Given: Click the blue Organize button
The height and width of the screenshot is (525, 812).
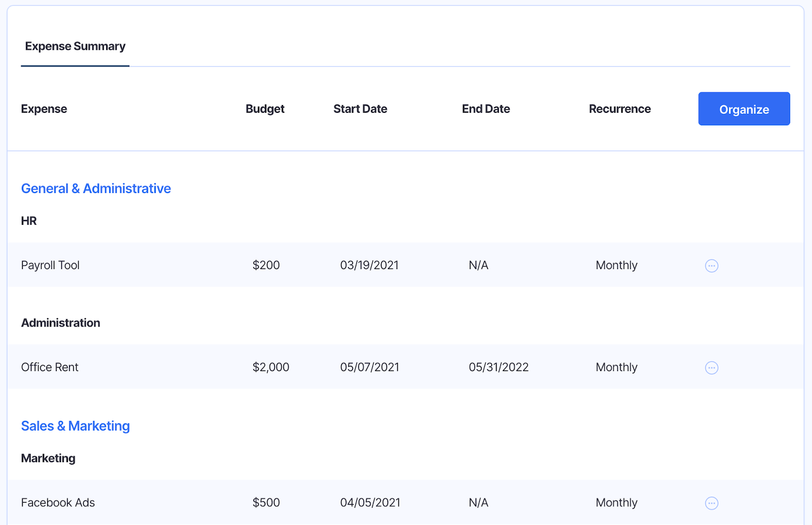Looking at the screenshot, I should [x=744, y=109].
